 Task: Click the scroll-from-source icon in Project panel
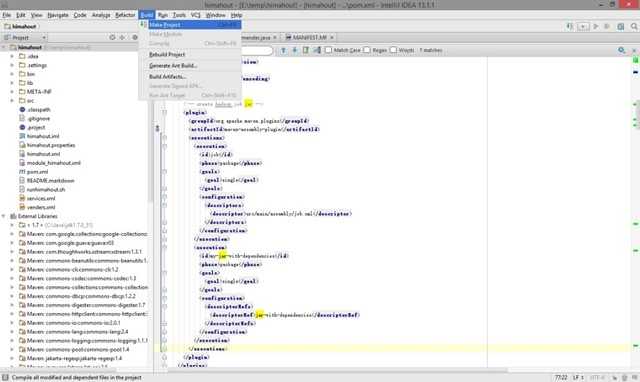112,38
